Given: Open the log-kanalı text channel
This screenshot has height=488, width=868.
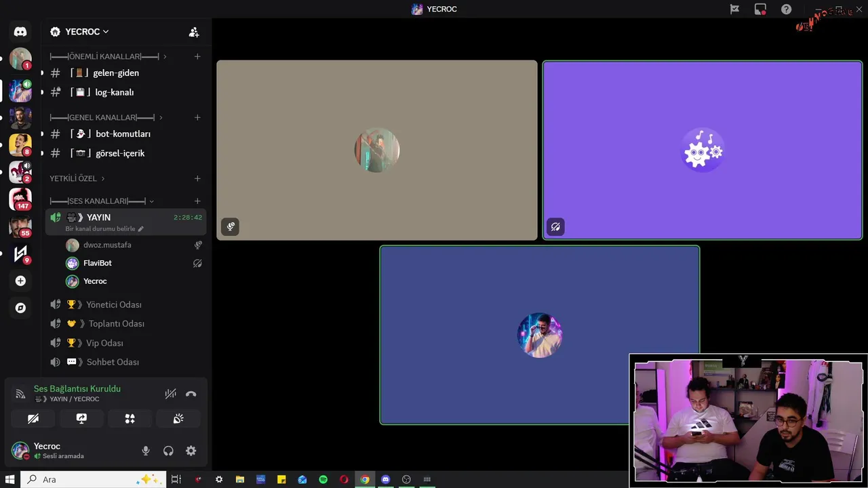Looking at the screenshot, I should 126,92.
